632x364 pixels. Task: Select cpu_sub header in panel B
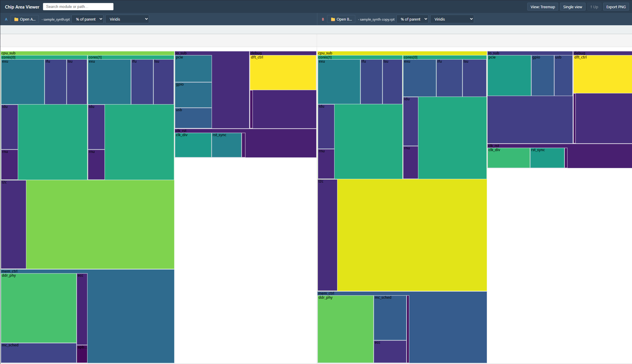point(402,53)
